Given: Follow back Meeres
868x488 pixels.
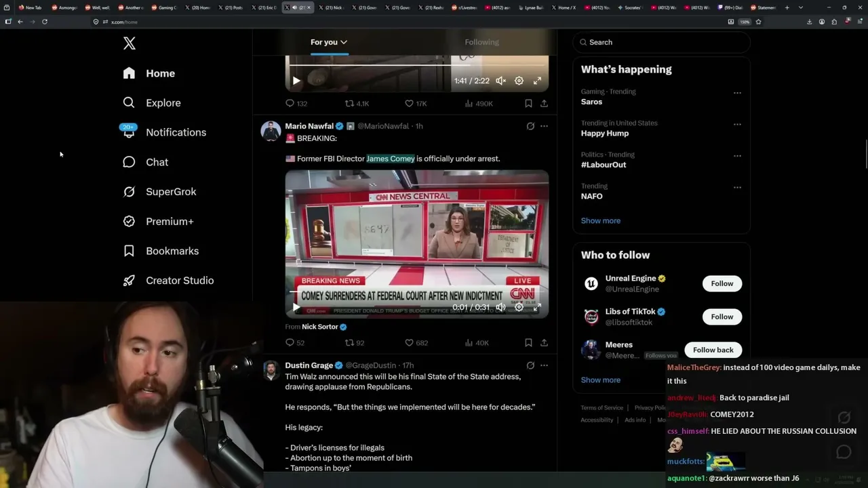Looking at the screenshot, I should 713,350.
